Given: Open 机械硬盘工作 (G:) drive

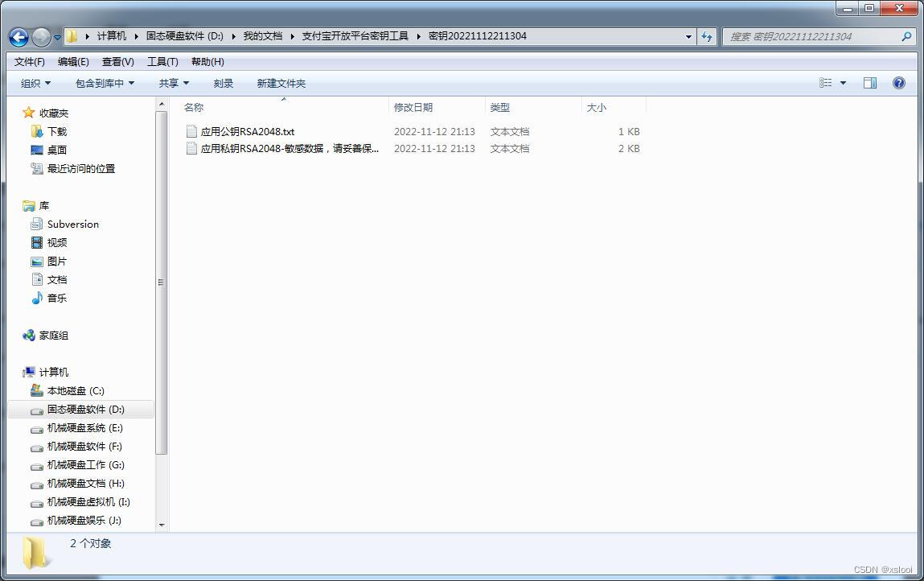Looking at the screenshot, I should coord(85,465).
